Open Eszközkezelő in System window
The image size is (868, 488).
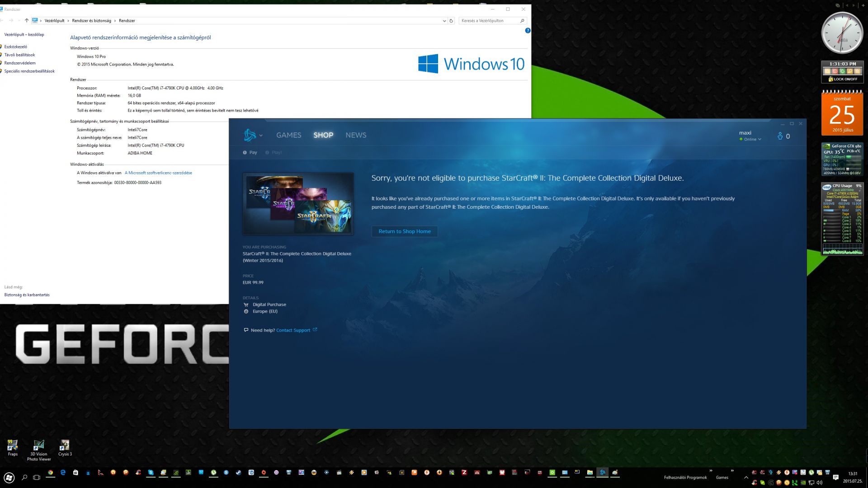(x=16, y=47)
